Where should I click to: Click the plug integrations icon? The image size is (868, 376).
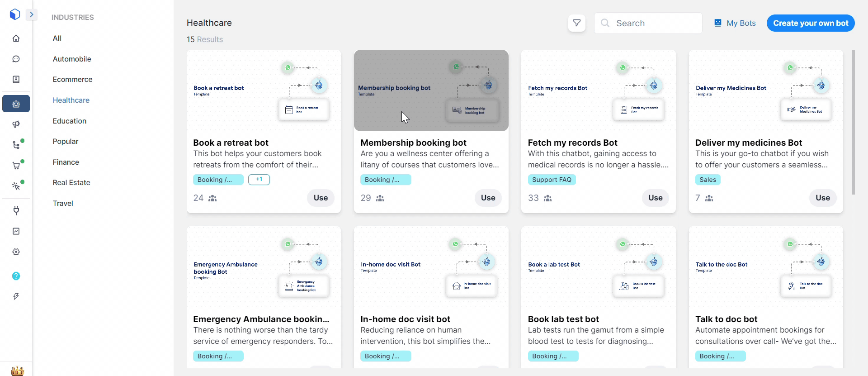click(16, 210)
